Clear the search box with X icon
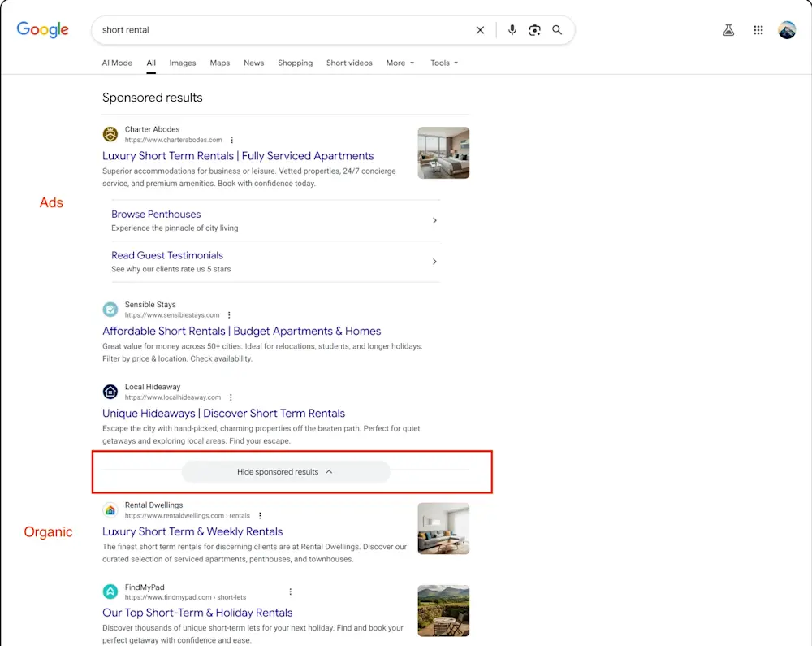 [x=480, y=30]
